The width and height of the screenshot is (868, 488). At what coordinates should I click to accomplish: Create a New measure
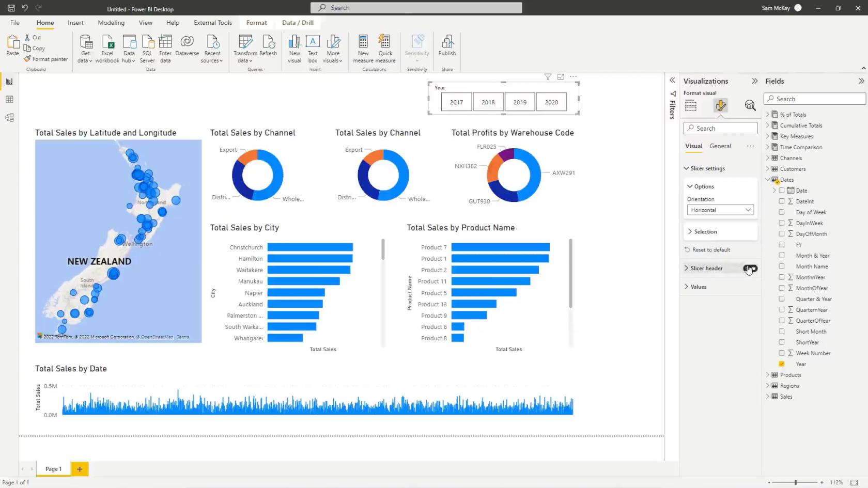[363, 49]
